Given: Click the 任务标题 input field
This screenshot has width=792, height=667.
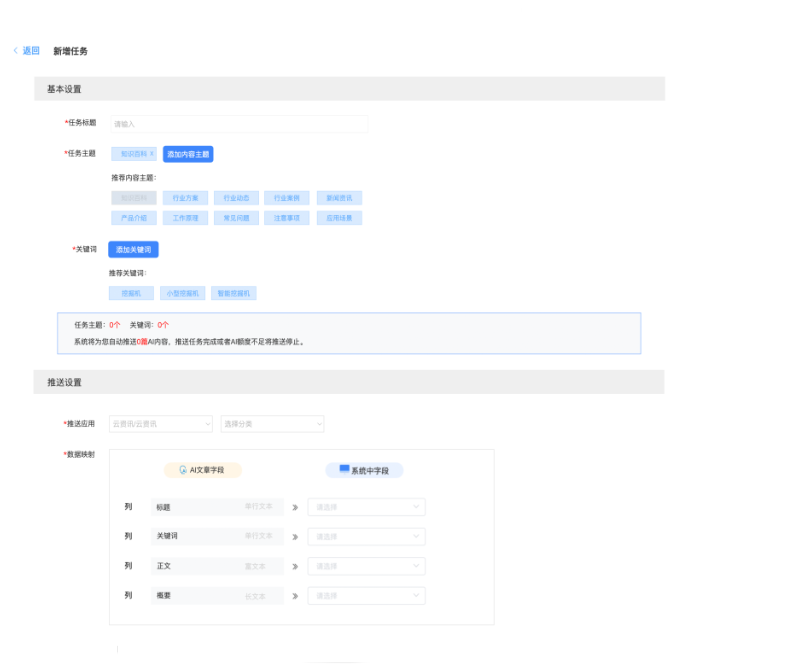Looking at the screenshot, I should (x=238, y=124).
